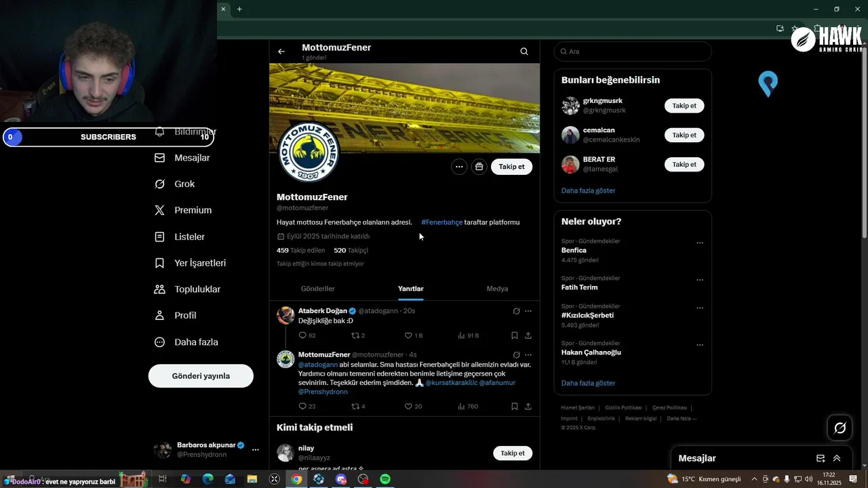Open more options on Ataberk Doğan's post
This screenshot has width=868, height=488.
(x=528, y=311)
